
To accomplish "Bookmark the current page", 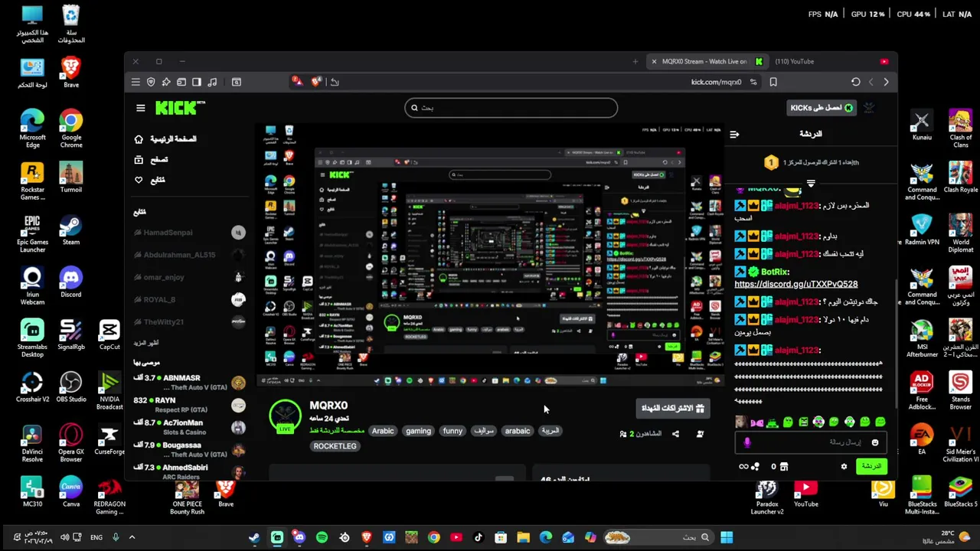I will pos(773,82).
